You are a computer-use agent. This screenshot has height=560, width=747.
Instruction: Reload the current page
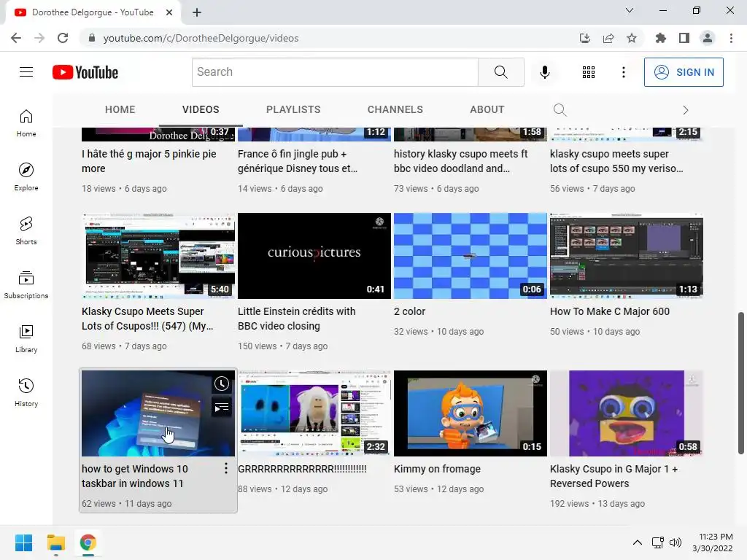63,38
